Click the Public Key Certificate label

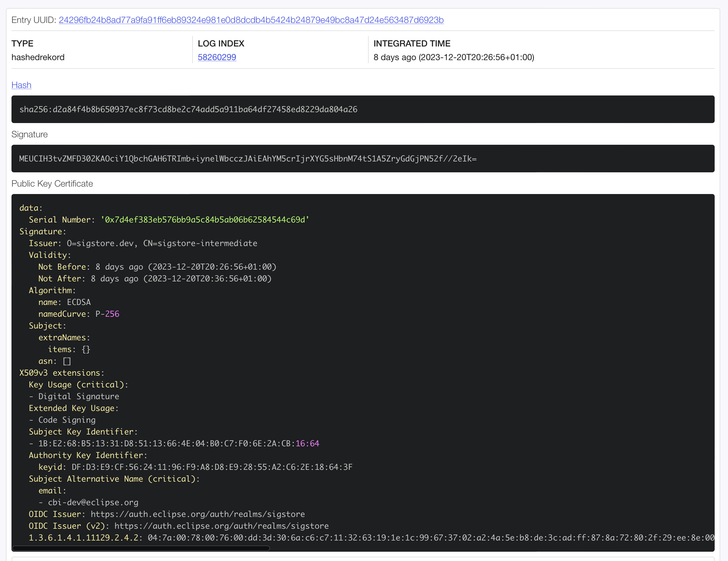click(x=52, y=183)
